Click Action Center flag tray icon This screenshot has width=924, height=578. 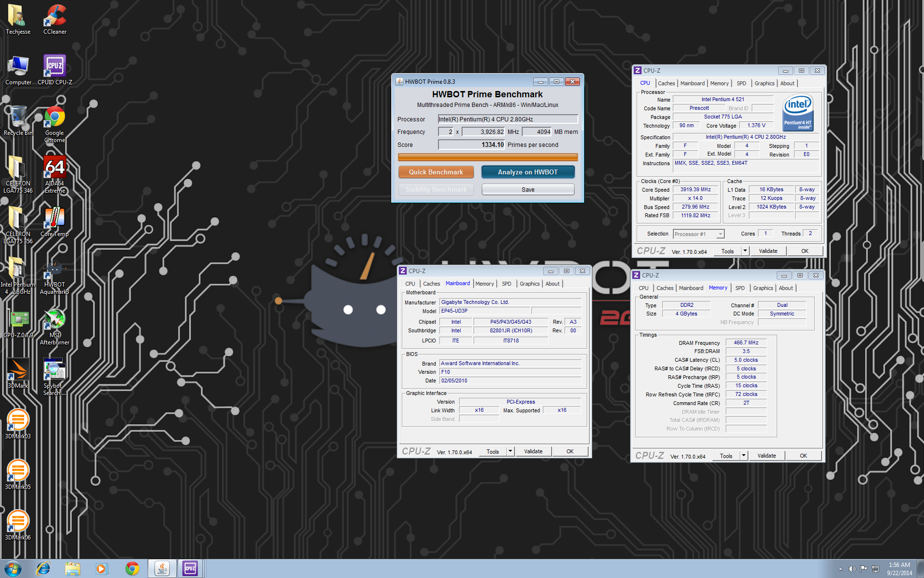tap(863, 569)
